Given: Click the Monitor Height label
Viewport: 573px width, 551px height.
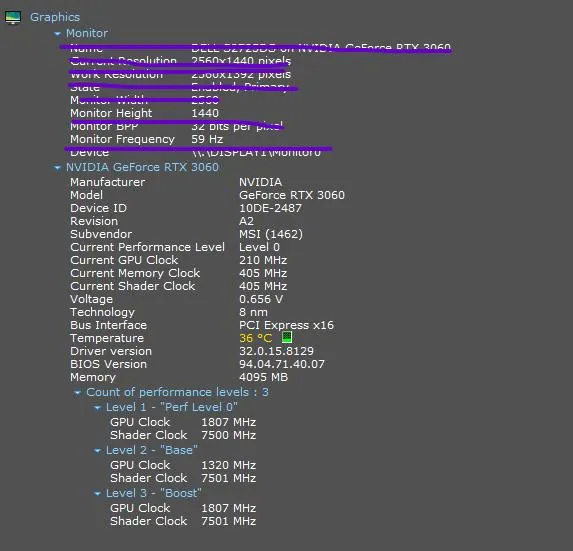Looking at the screenshot, I should pos(111,113).
